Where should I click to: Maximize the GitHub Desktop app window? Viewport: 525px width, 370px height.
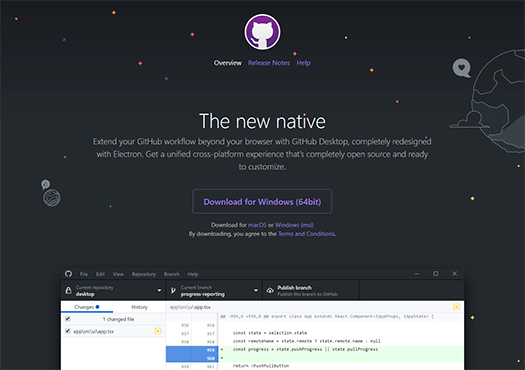(436, 274)
